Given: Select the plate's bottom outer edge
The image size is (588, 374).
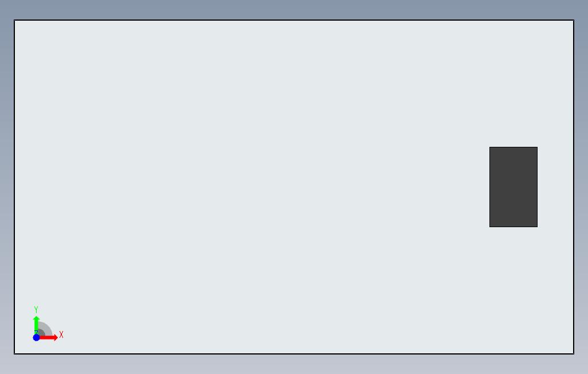Looking at the screenshot, I should (x=294, y=354).
